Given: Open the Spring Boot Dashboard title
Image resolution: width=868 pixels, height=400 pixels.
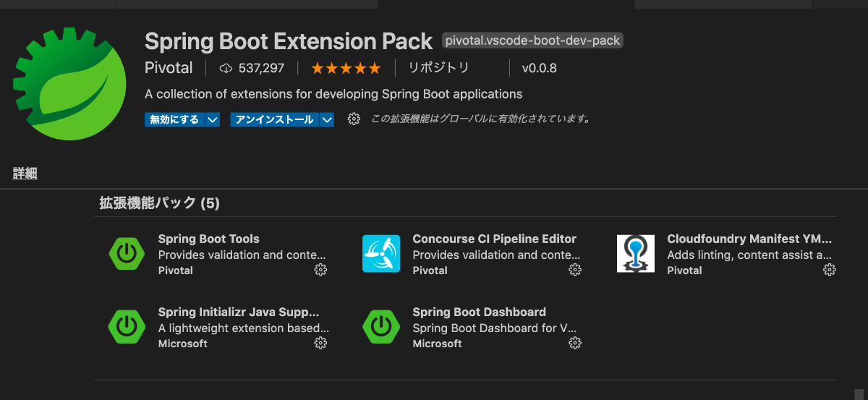Looking at the screenshot, I should pos(479,312).
